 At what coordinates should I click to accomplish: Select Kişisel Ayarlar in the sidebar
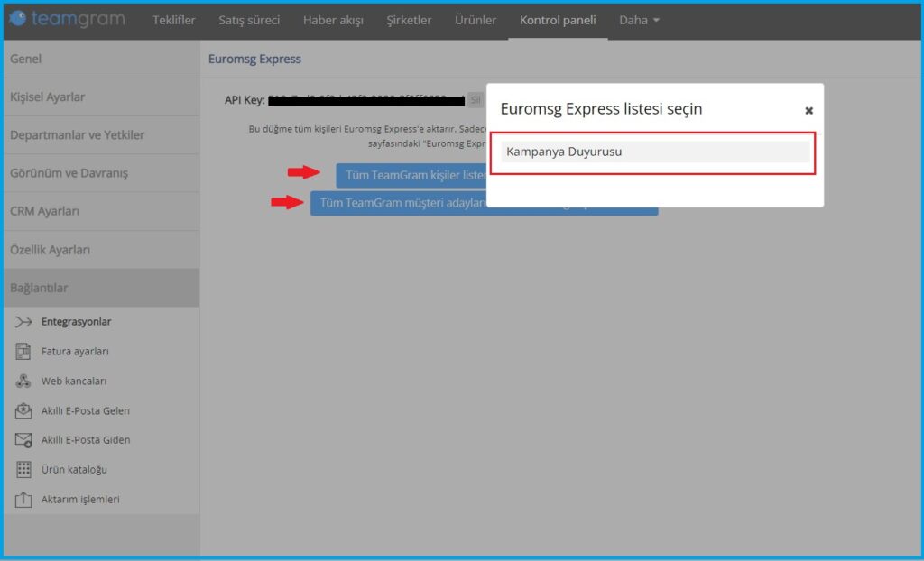pyautogui.click(x=101, y=97)
